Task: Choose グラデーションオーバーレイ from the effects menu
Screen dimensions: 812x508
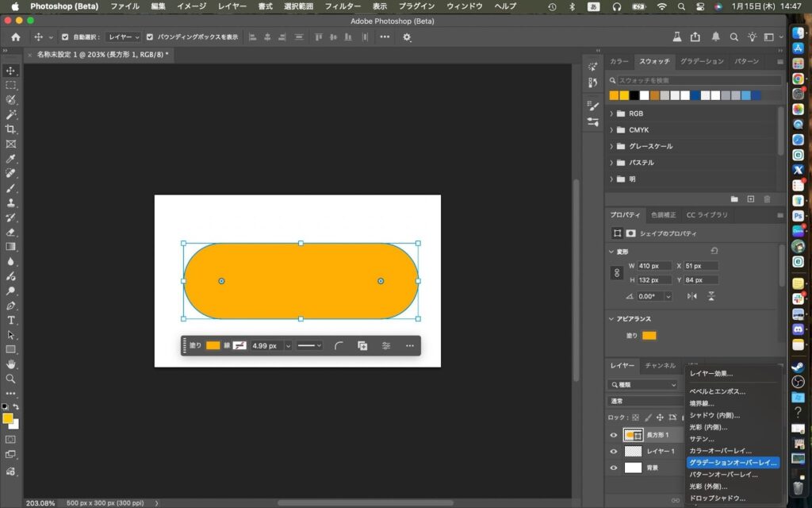Action: coord(733,462)
